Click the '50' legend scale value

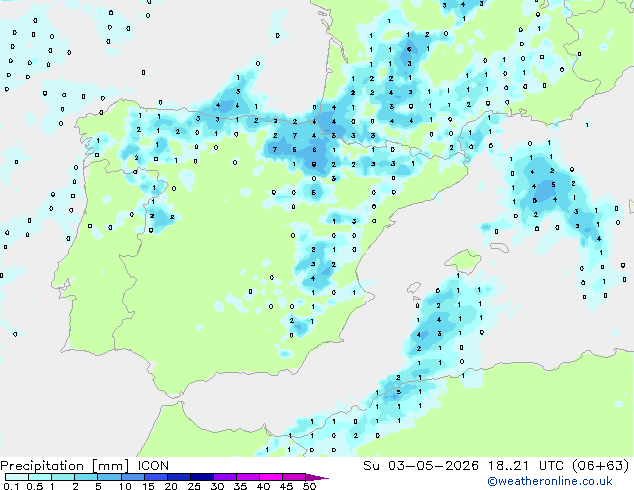(x=309, y=486)
